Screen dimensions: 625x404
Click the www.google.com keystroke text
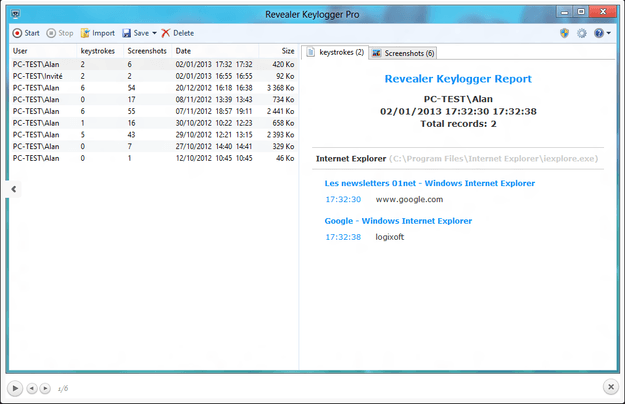[409, 199]
